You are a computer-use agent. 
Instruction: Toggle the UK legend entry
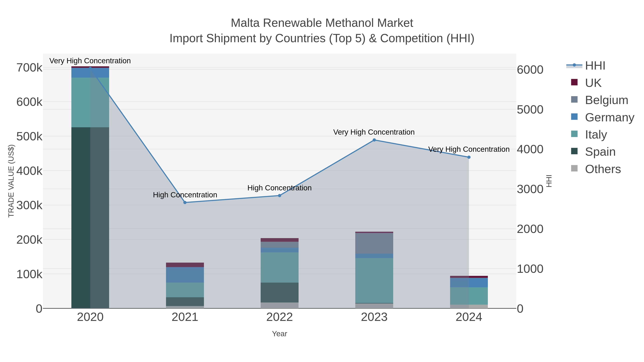point(586,83)
